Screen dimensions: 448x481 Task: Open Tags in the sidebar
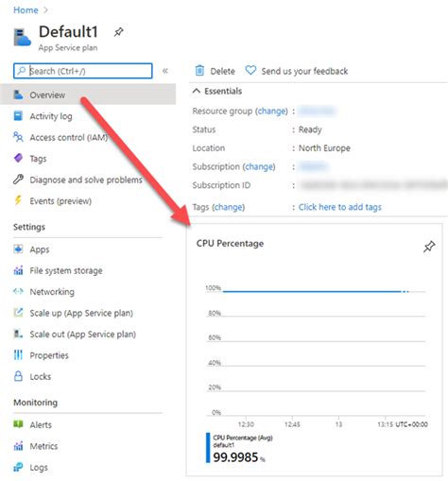coord(38,159)
